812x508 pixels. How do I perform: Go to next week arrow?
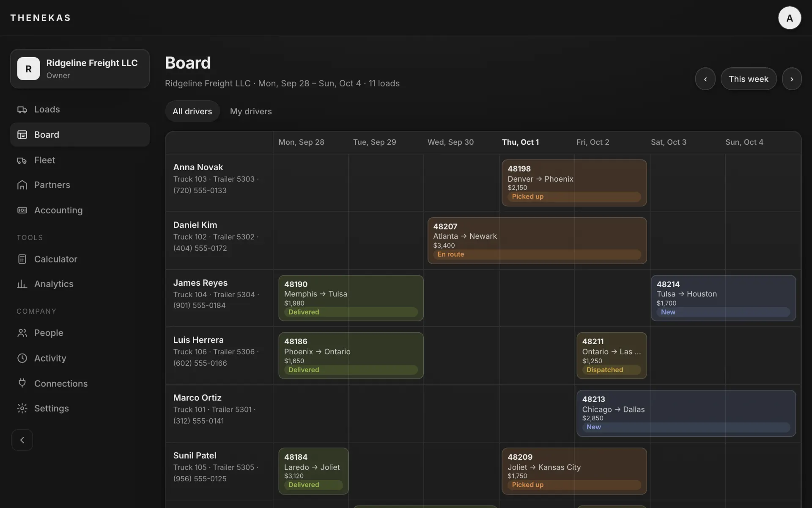792,79
